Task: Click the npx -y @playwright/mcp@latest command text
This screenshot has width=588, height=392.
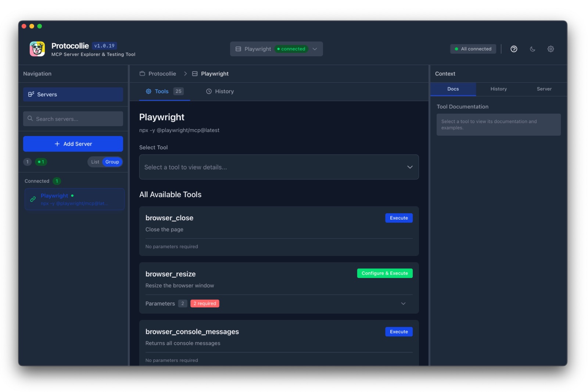Action: click(179, 130)
